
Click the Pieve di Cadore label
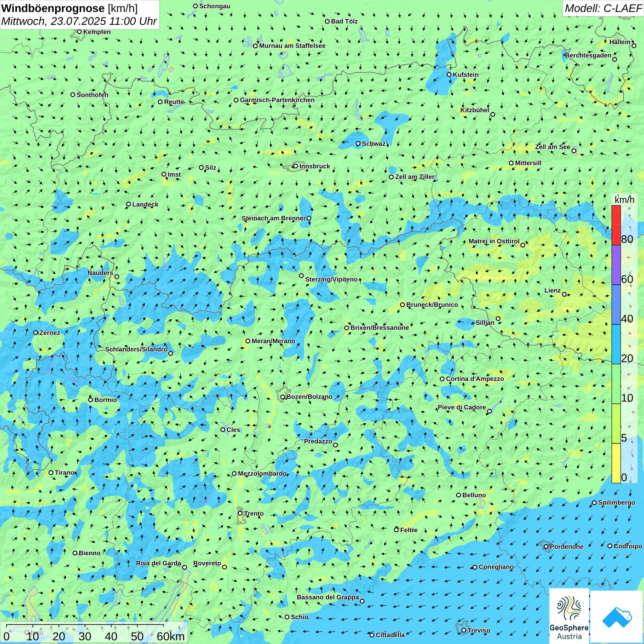(x=462, y=407)
